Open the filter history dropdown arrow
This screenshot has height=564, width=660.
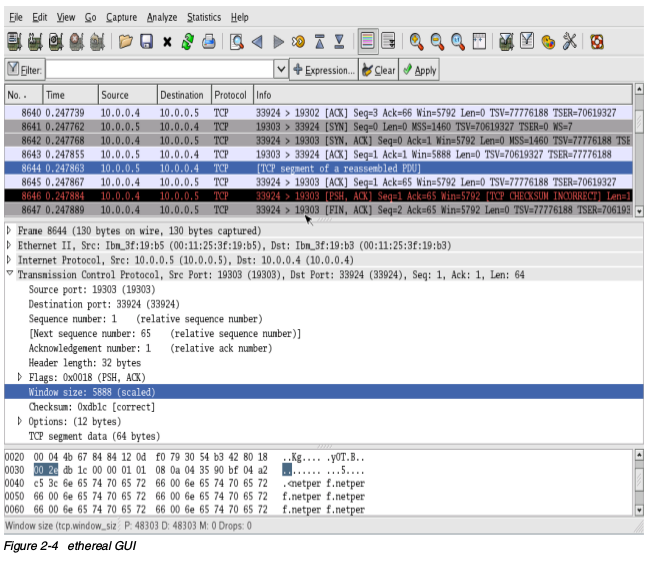click(280, 70)
